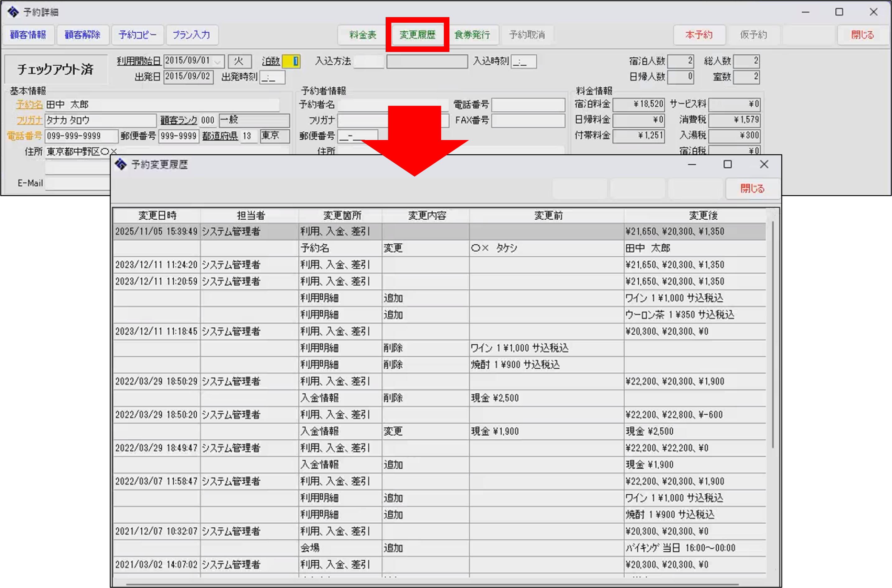
Task: Click the 予約名 link label
Action: tap(29, 105)
